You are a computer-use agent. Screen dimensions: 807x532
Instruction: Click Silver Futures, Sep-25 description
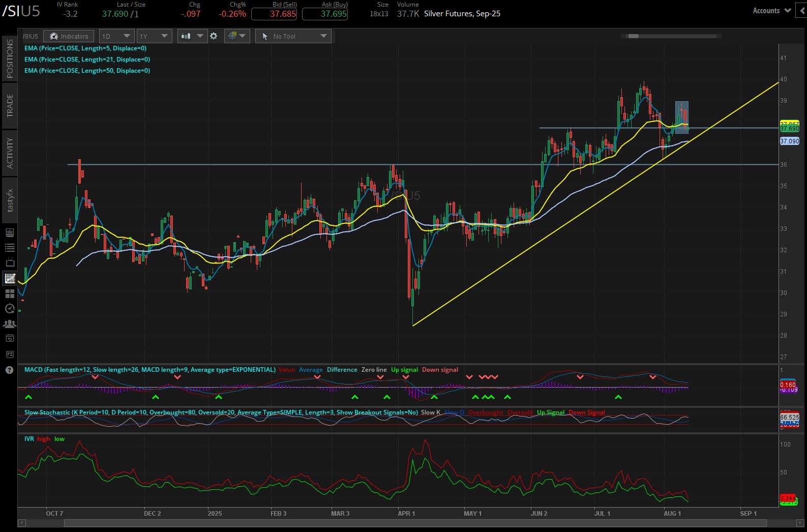point(462,14)
